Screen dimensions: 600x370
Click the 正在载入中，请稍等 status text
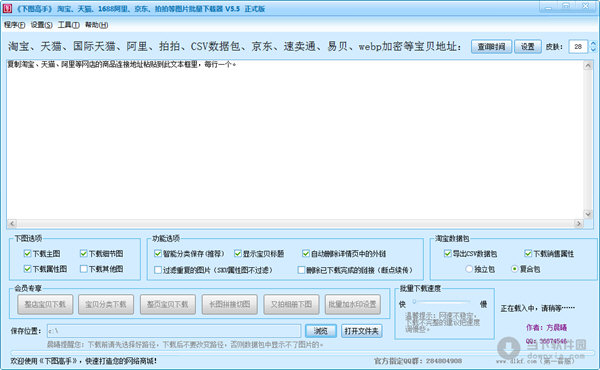pyautogui.click(x=538, y=308)
